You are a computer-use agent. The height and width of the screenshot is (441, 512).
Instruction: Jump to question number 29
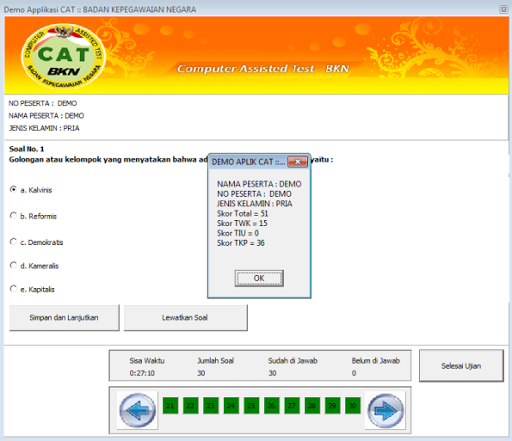(x=332, y=405)
